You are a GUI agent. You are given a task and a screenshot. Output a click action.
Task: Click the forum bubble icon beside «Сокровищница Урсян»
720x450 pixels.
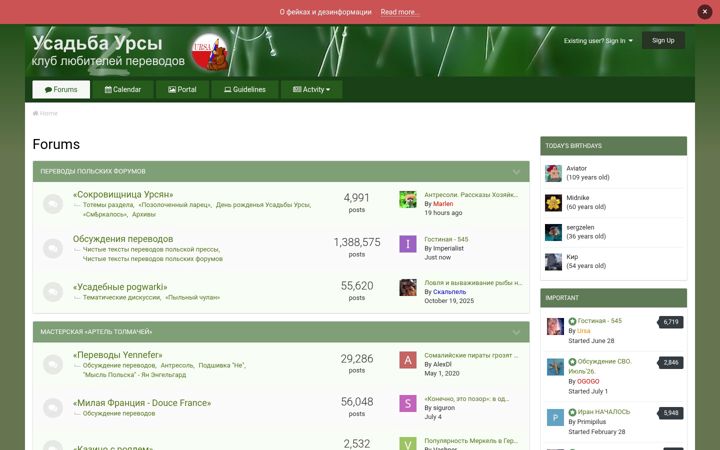pos(53,204)
